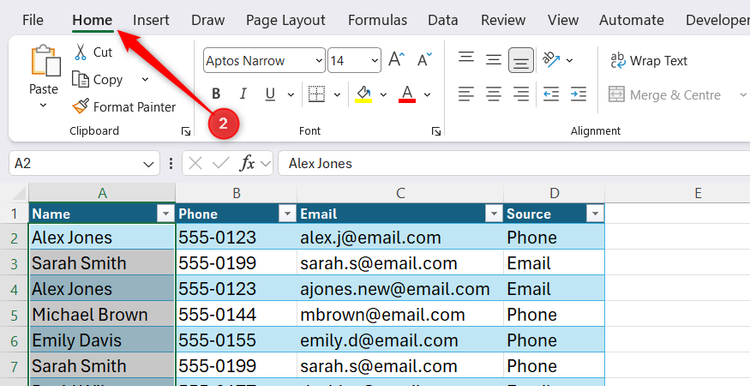The width and height of the screenshot is (750, 386).
Task: Align text left
Action: [466, 94]
